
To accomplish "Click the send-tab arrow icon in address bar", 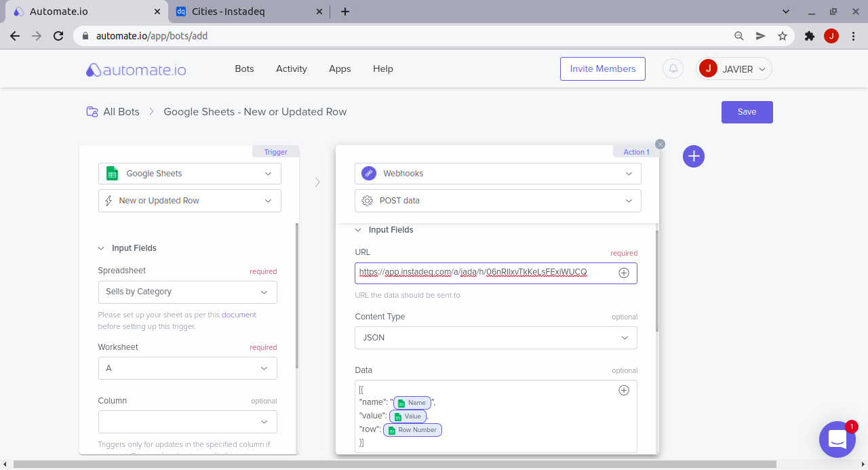I will pyautogui.click(x=761, y=36).
